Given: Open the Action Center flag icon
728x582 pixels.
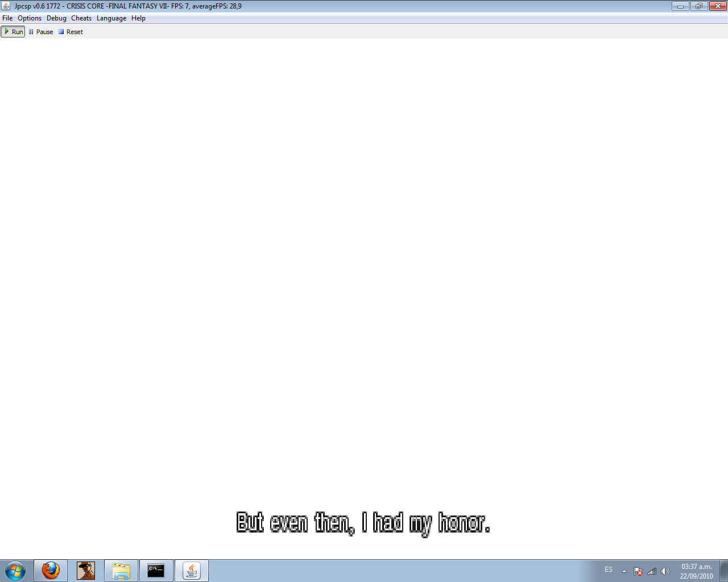Looking at the screenshot, I should pos(638,571).
